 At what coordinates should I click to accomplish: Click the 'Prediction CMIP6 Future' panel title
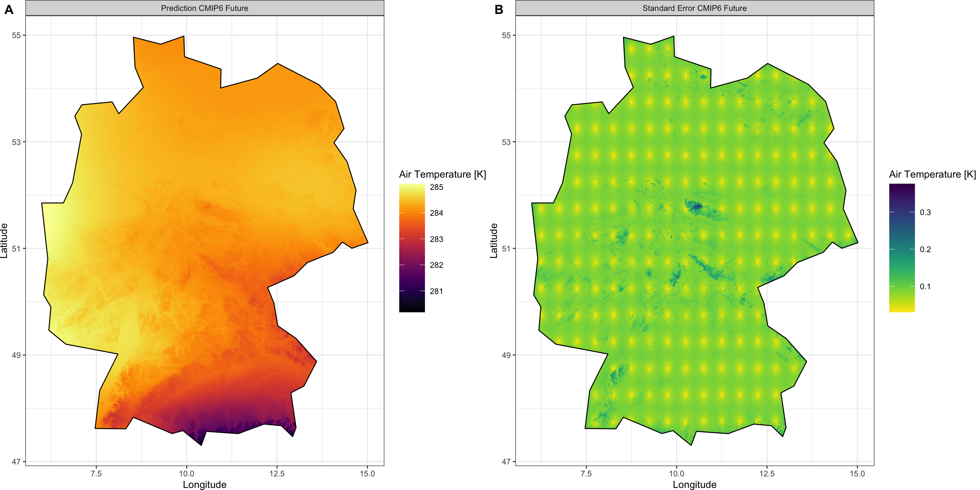(204, 8)
